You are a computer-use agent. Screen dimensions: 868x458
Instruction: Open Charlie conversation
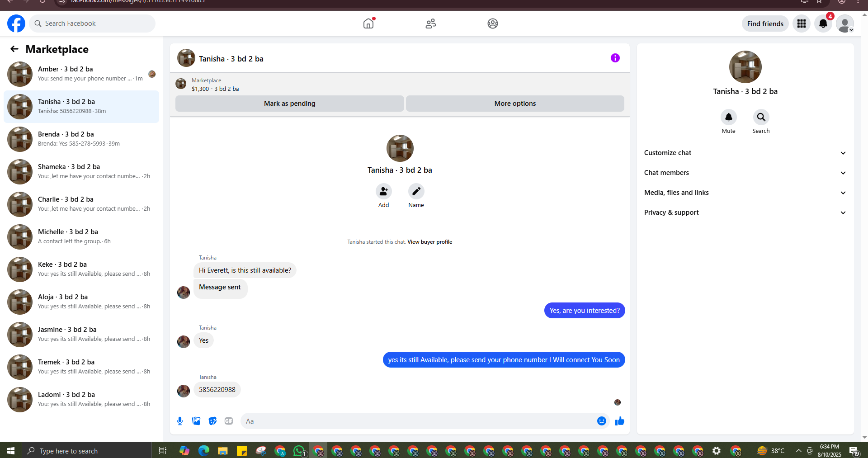pyautogui.click(x=81, y=204)
